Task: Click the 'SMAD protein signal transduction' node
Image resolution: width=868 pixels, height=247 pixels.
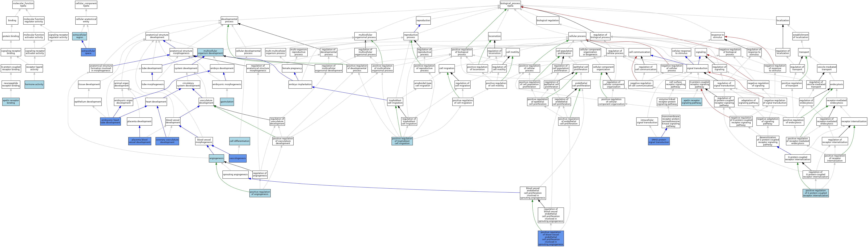Action: click(x=659, y=141)
